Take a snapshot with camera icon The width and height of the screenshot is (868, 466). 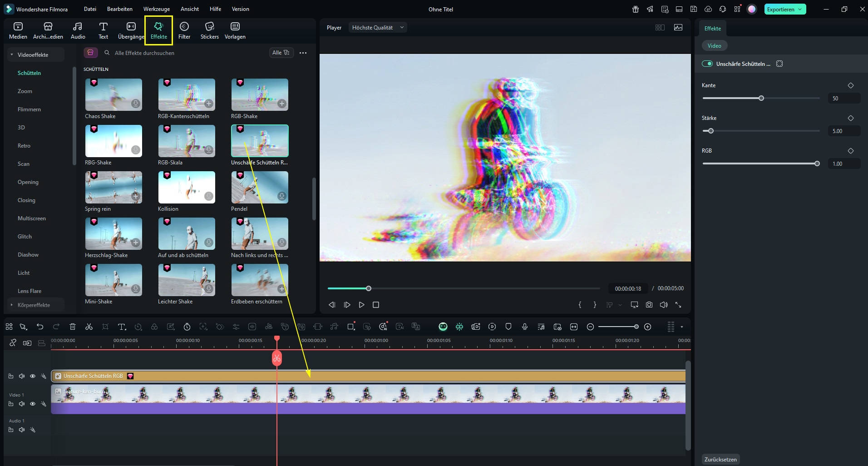[x=649, y=305]
